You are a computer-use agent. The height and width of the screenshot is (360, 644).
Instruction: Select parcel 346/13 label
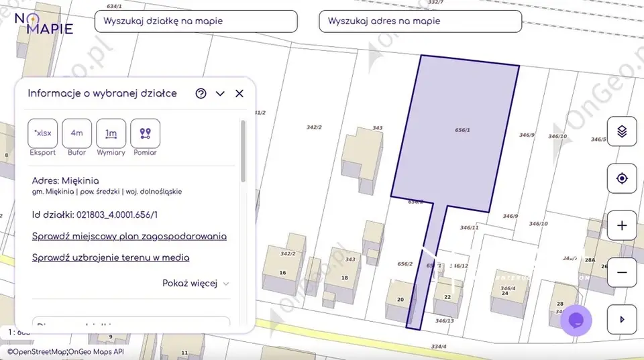[445, 320]
